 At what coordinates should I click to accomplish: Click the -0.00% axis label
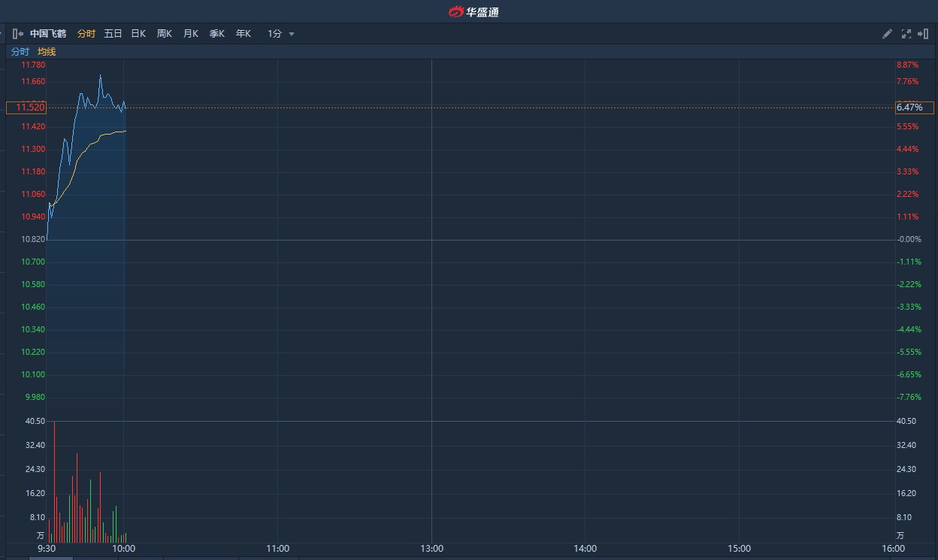coord(909,239)
